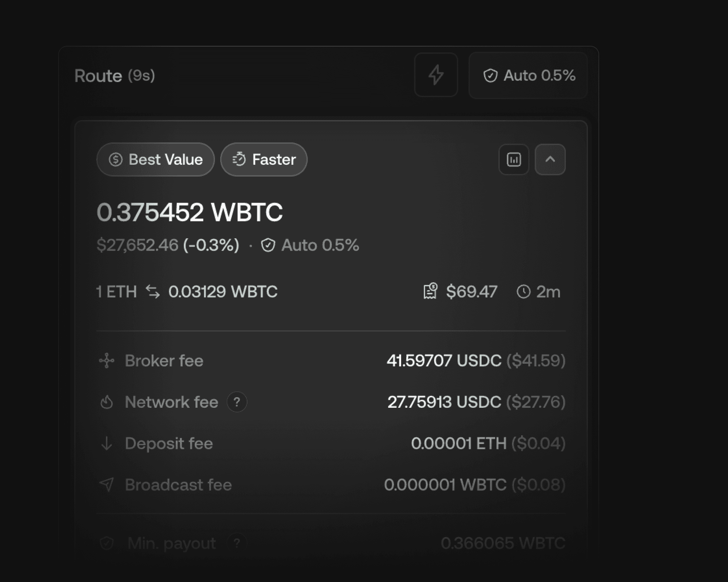The height and width of the screenshot is (582, 728).
Task: Swap the ETH to WBTC rate direction
Action: [x=153, y=292]
